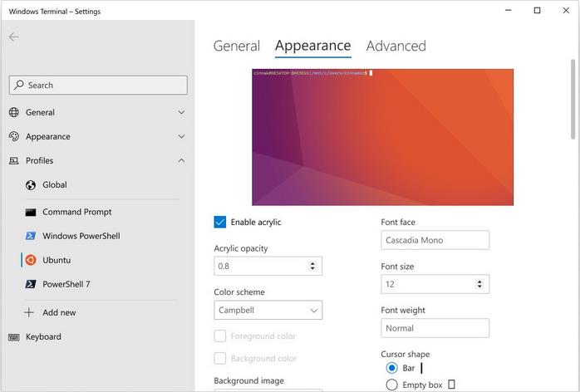Expand the General sidebar section

tap(181, 112)
